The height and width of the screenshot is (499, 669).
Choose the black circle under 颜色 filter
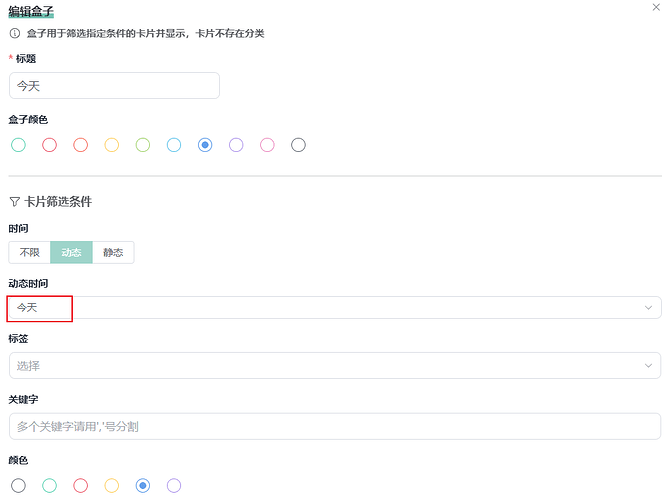[18, 486]
